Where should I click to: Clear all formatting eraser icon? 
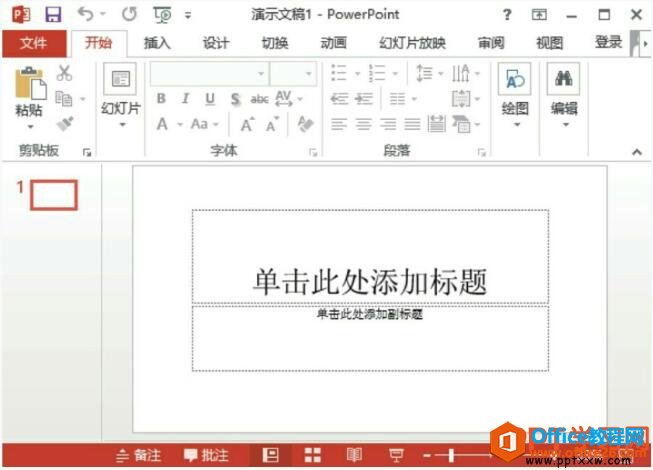coord(305,124)
